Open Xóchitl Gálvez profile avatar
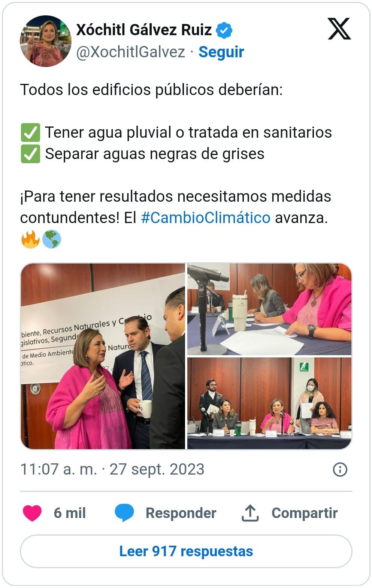 coord(46,41)
